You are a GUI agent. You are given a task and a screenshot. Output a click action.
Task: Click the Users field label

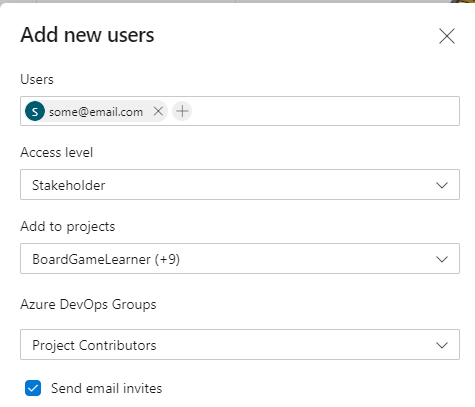(x=37, y=79)
